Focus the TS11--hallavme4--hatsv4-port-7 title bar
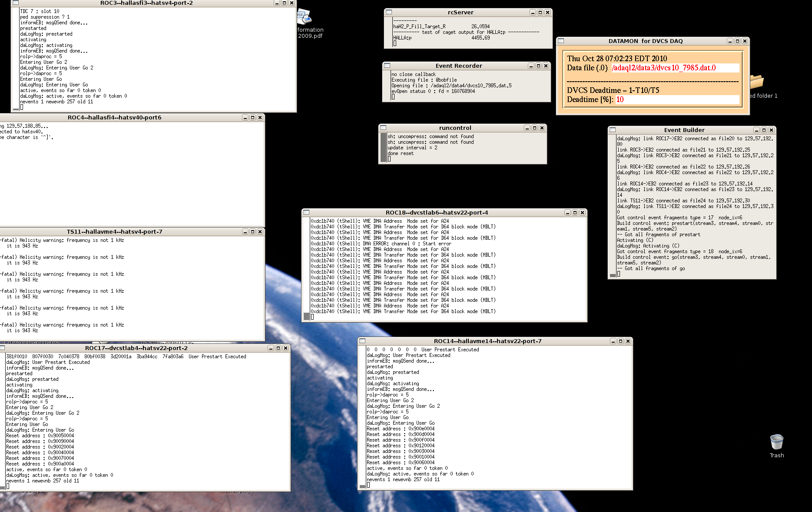This screenshot has width=812, height=512. click(x=115, y=232)
